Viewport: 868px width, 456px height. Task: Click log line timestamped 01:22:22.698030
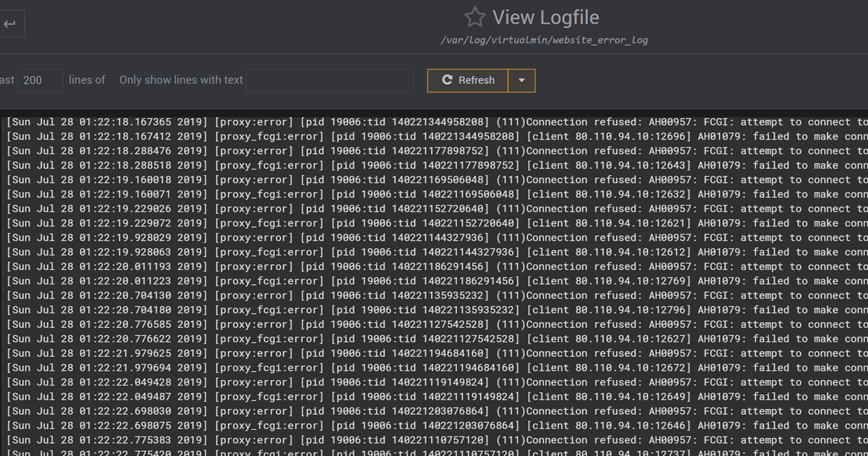pyautogui.click(x=437, y=411)
